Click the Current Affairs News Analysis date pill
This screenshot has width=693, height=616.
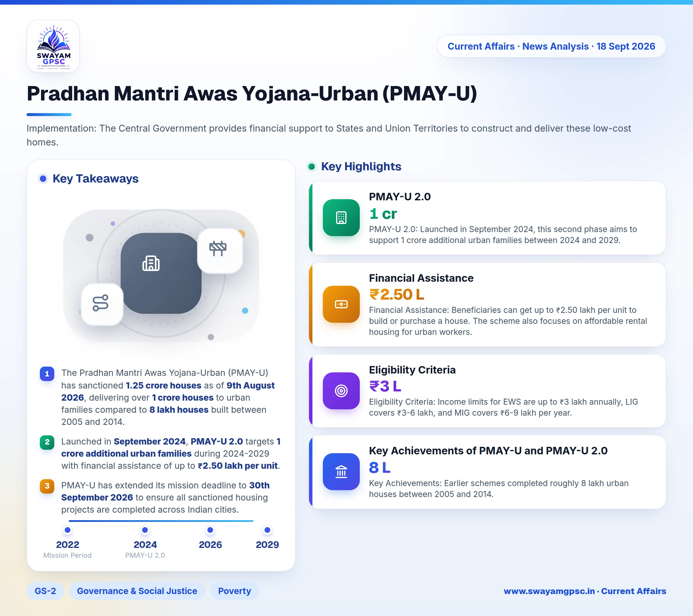click(x=551, y=46)
